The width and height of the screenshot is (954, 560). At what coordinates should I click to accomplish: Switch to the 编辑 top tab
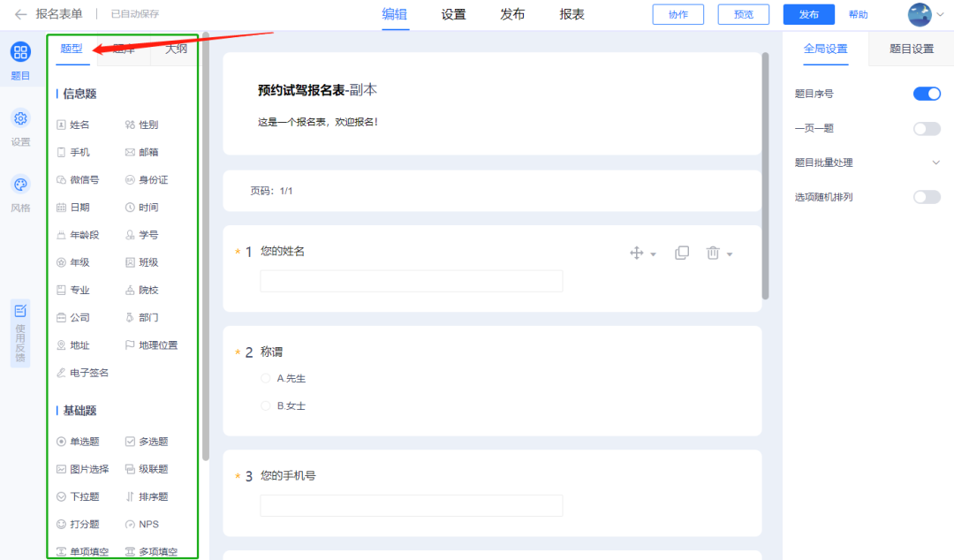tap(394, 14)
